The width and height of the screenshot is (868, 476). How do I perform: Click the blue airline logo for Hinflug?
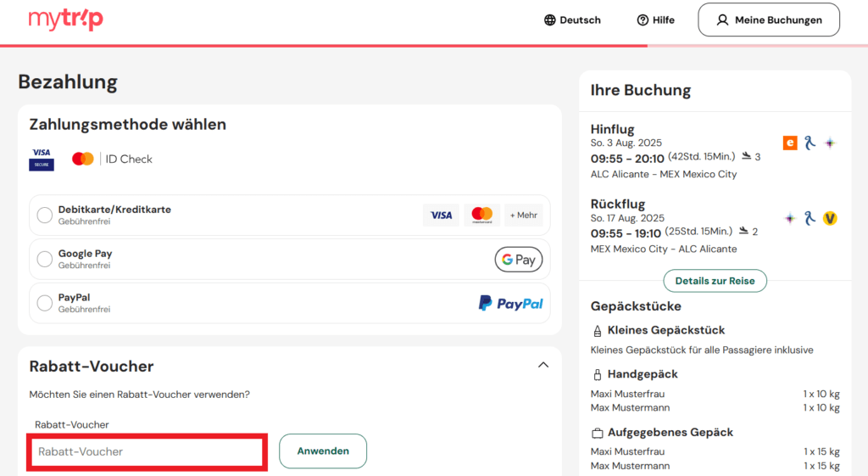coord(810,143)
